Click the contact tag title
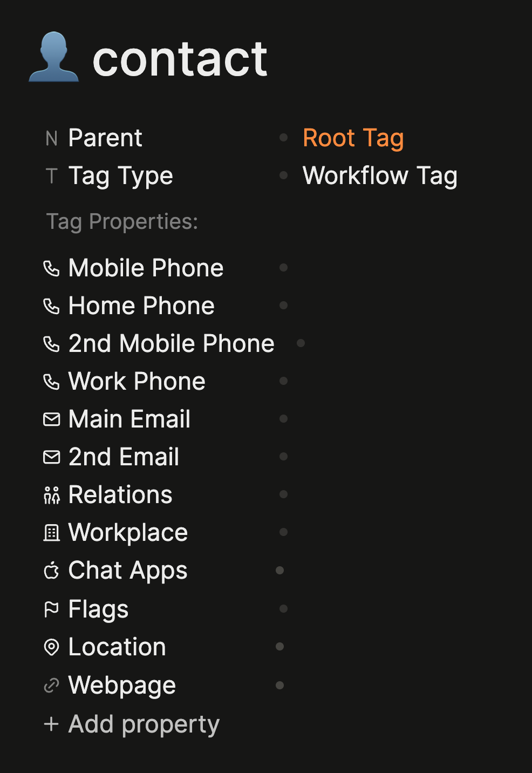This screenshot has height=773, width=532. click(x=180, y=59)
